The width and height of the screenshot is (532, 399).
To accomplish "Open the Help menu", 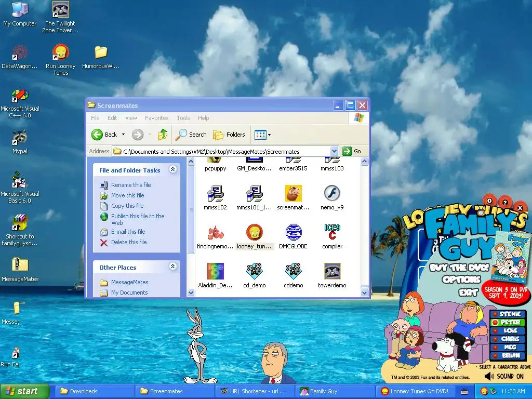I will coord(204,118).
